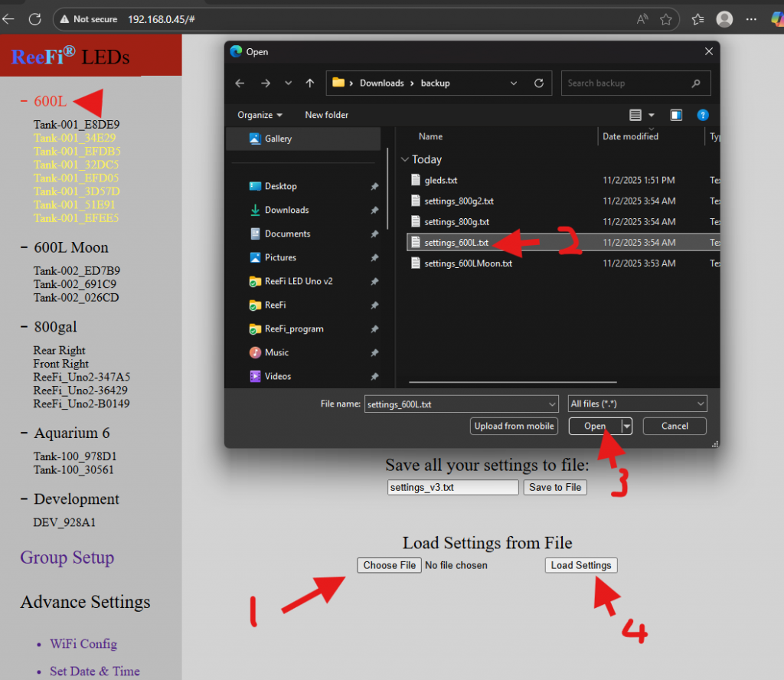Toggle the preview pane icon
This screenshot has height=680, width=784.
coord(676,115)
